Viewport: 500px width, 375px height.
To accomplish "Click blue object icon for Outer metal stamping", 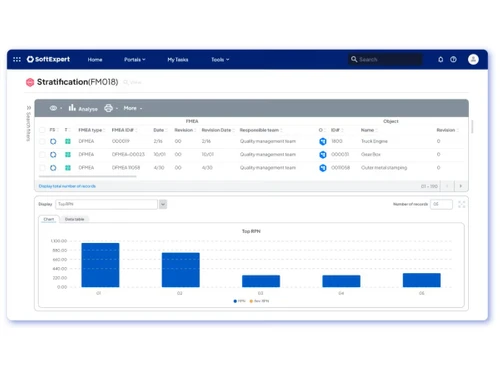I will tap(323, 168).
